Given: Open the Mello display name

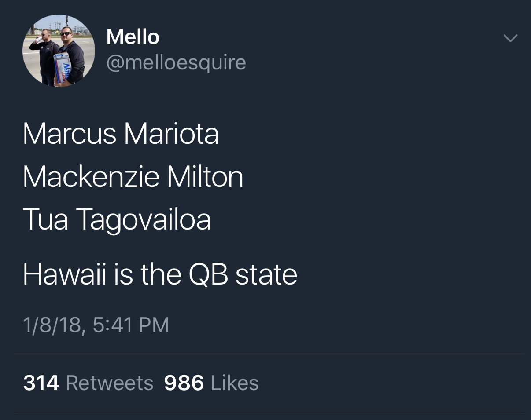Looking at the screenshot, I should (133, 37).
